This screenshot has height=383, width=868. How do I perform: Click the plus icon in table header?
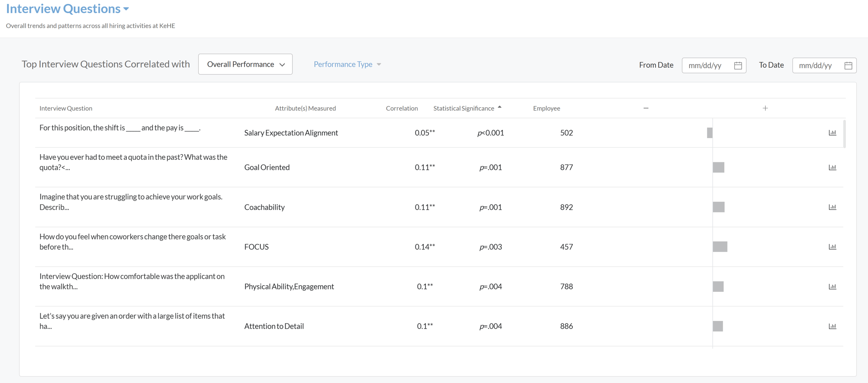pos(765,108)
